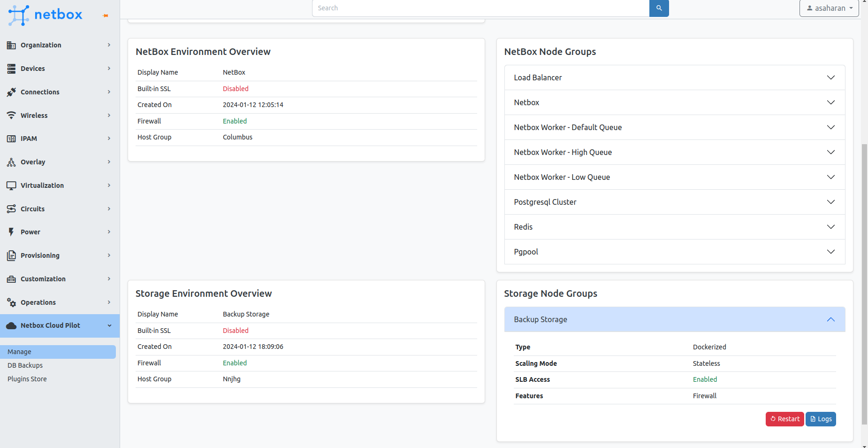Click the orange pin icon in sidebar header
This screenshot has width=868, height=448.
click(x=106, y=15)
